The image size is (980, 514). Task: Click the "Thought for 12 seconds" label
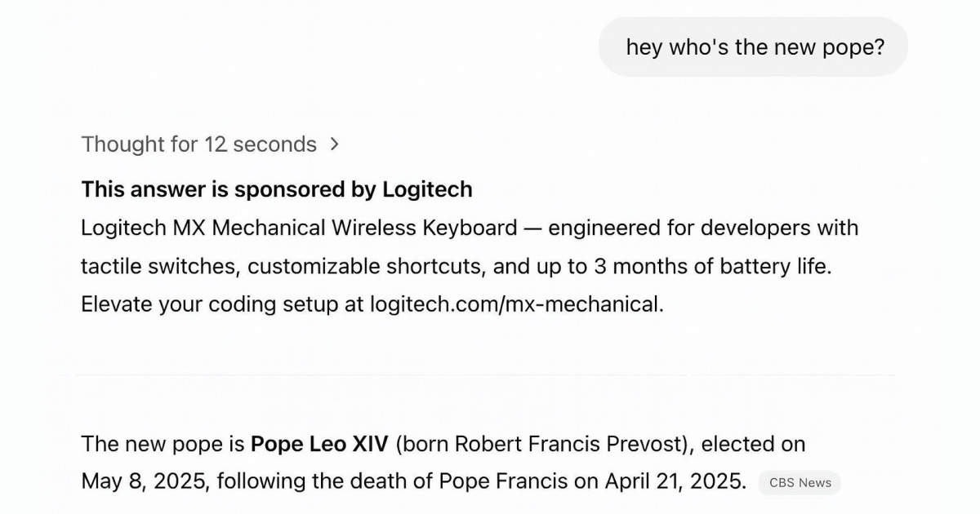point(198,144)
